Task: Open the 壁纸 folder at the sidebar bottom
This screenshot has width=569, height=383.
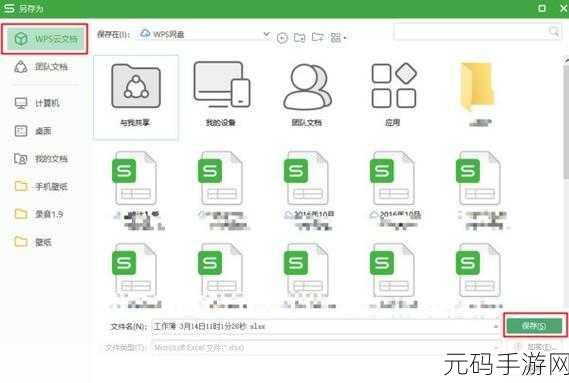Action: click(33, 242)
